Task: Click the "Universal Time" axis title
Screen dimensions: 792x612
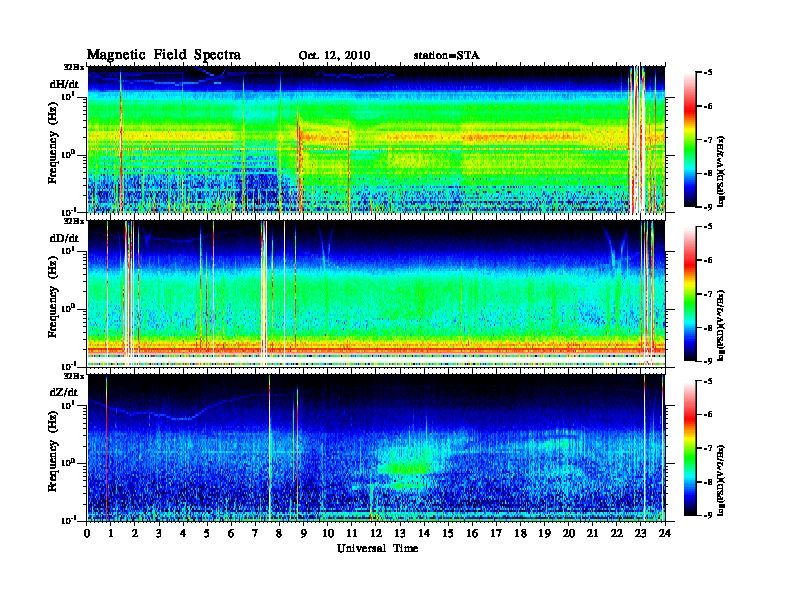Action: (x=377, y=548)
